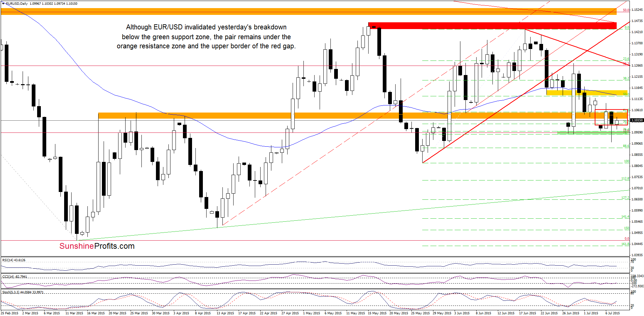Click the 1.12155 price axis label

pos(637,77)
